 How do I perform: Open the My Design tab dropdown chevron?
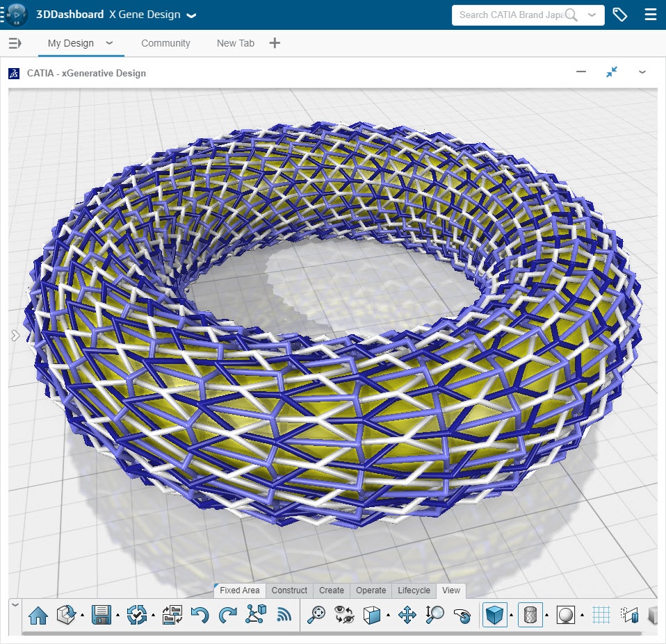pos(109,43)
